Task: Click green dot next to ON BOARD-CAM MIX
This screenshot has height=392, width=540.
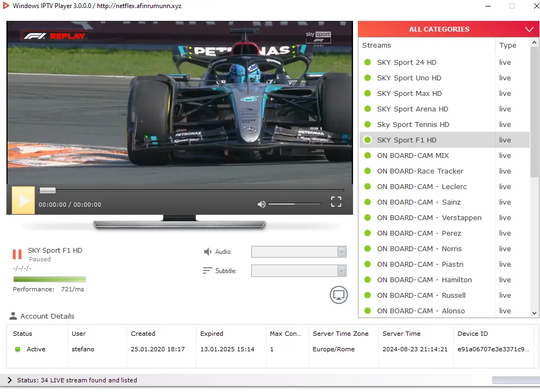Action: pyautogui.click(x=367, y=155)
